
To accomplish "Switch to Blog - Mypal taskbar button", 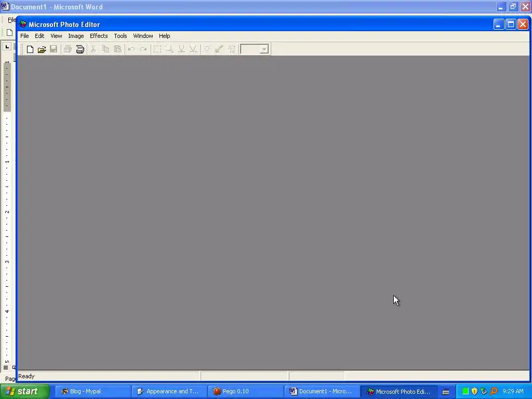I will (x=92, y=392).
